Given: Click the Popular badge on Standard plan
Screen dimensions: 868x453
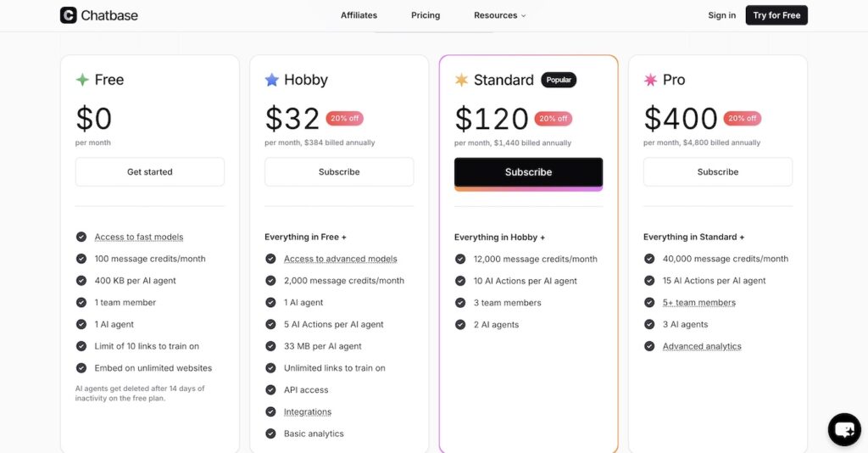Looking at the screenshot, I should pyautogui.click(x=559, y=80).
